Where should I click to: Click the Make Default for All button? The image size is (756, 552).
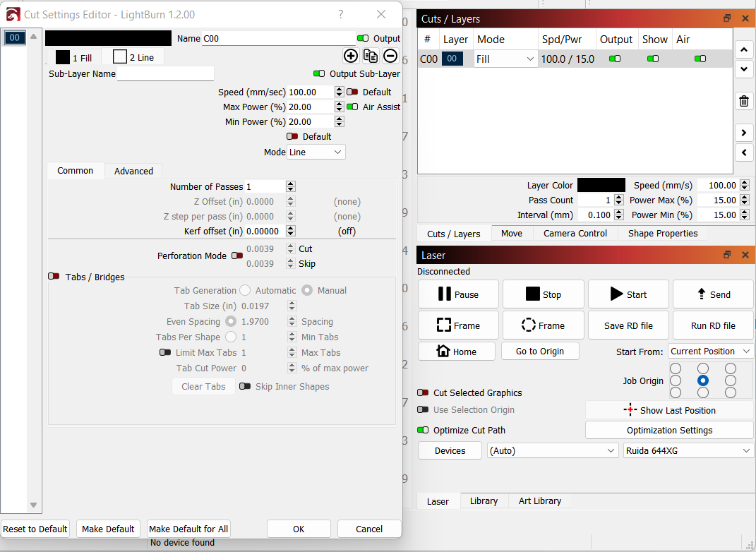coord(188,529)
